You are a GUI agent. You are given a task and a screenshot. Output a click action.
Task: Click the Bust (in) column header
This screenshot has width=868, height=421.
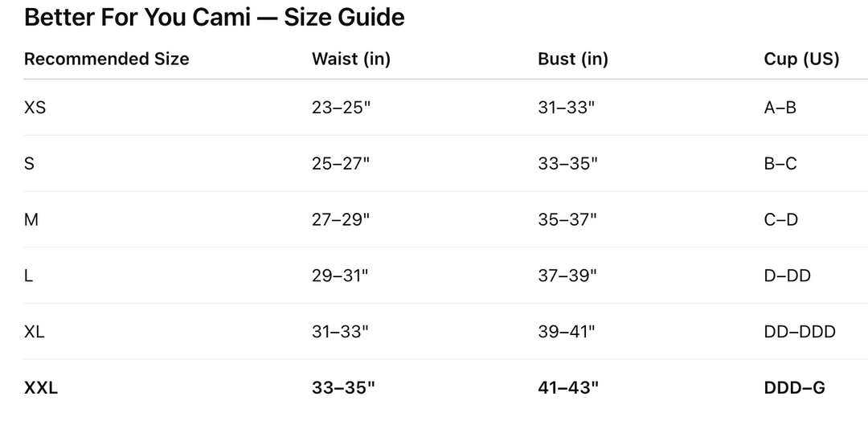pos(573,59)
